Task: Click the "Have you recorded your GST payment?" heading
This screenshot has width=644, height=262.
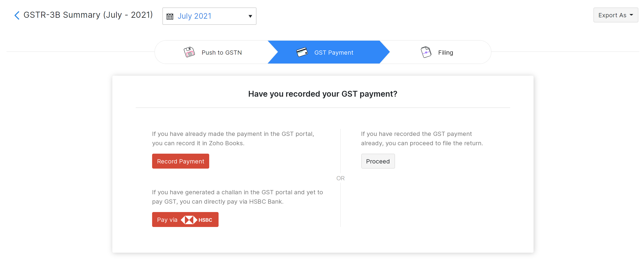Action: click(x=322, y=94)
